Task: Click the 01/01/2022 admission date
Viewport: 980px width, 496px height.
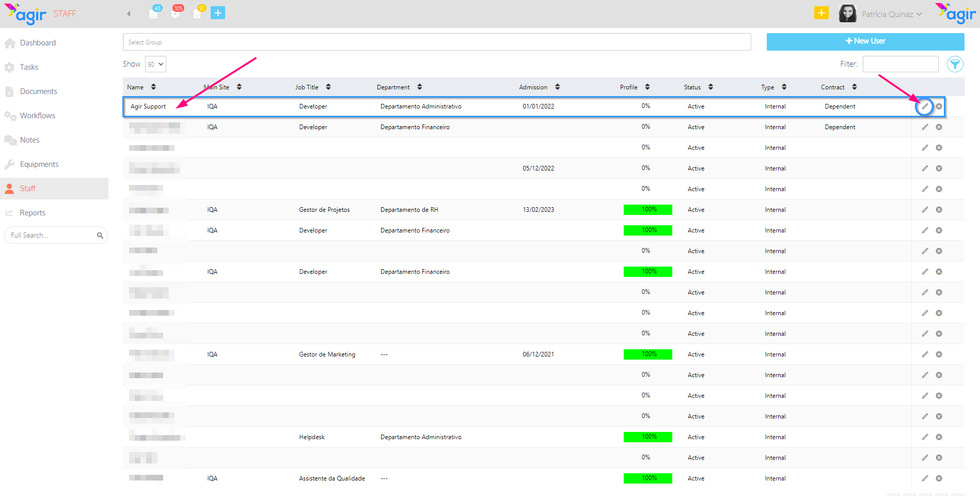Action: click(x=539, y=106)
